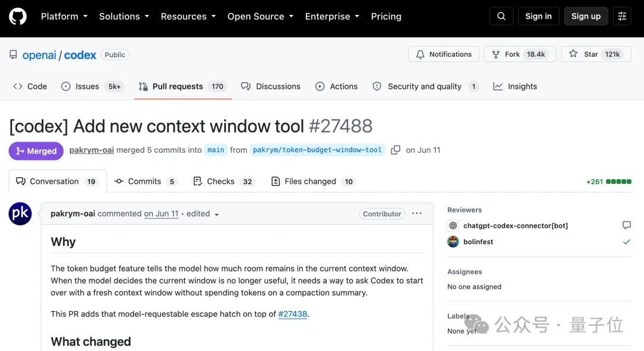Screen dimensions: 644x351
Task: Click the pk avatar of pakrym-oai
Action: coord(20,214)
